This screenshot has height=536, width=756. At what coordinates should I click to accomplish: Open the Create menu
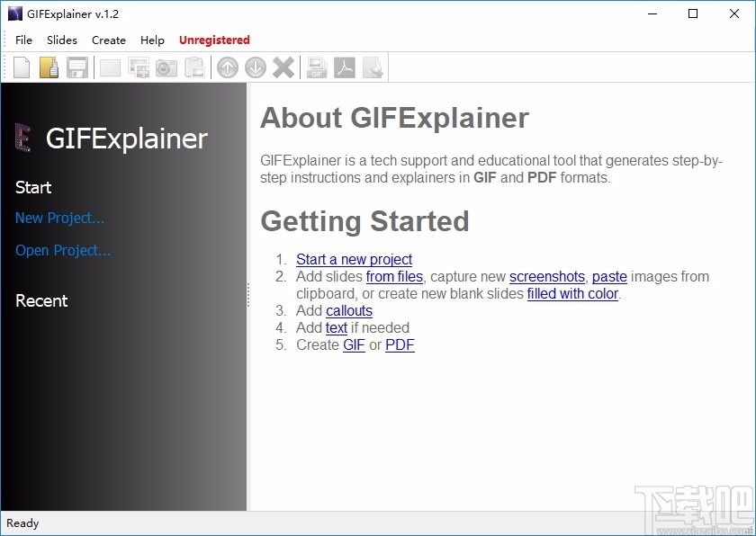[x=108, y=40]
